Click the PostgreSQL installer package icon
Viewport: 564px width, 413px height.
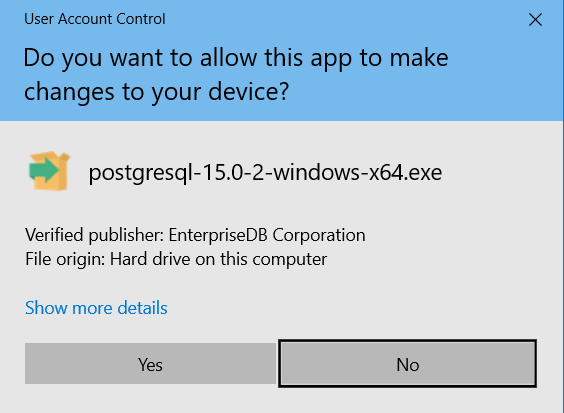pyautogui.click(x=49, y=171)
